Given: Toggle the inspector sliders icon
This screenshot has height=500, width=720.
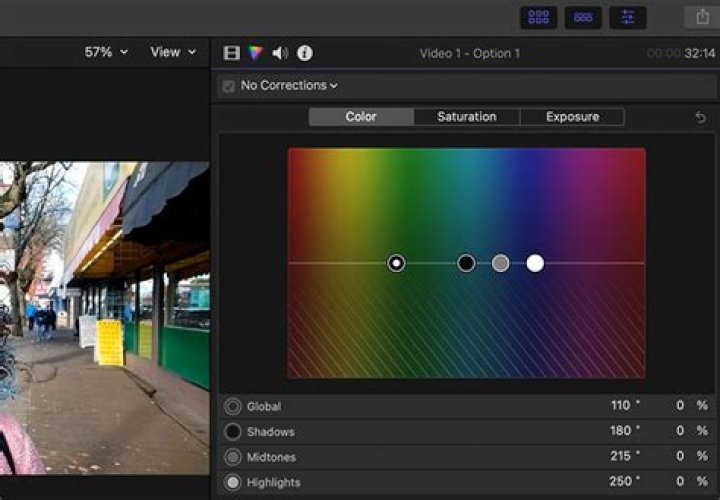Looking at the screenshot, I should point(628,17).
